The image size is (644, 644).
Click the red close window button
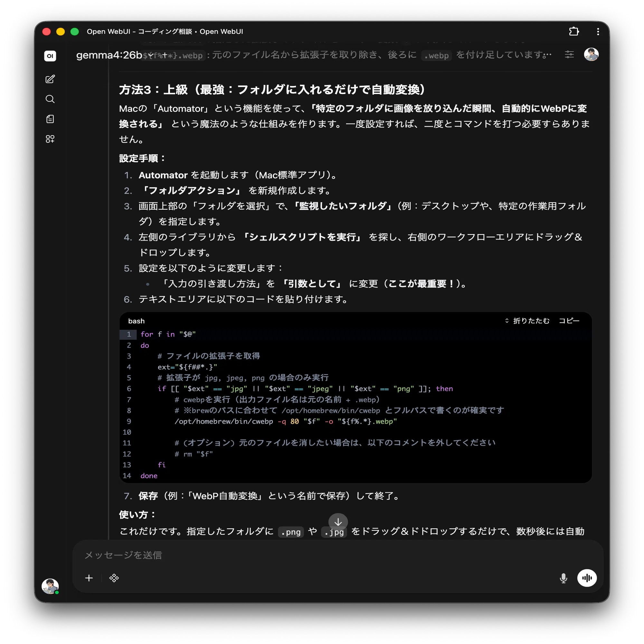pyautogui.click(x=47, y=31)
